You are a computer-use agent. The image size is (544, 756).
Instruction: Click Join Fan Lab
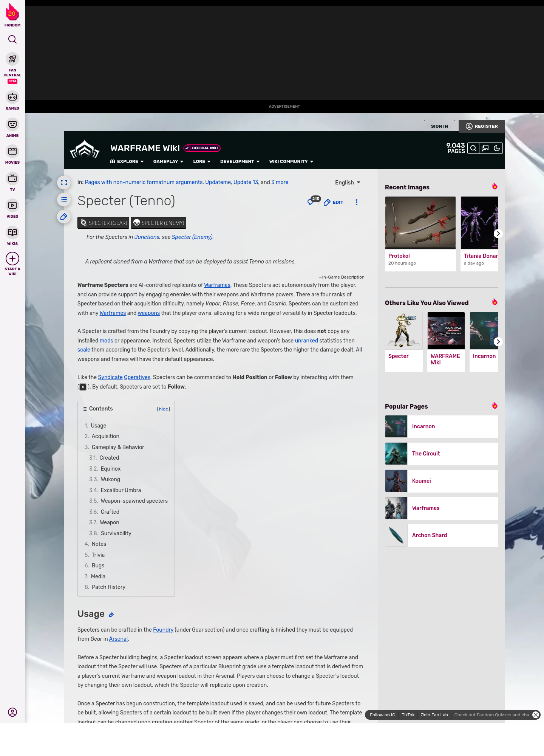[434, 715]
